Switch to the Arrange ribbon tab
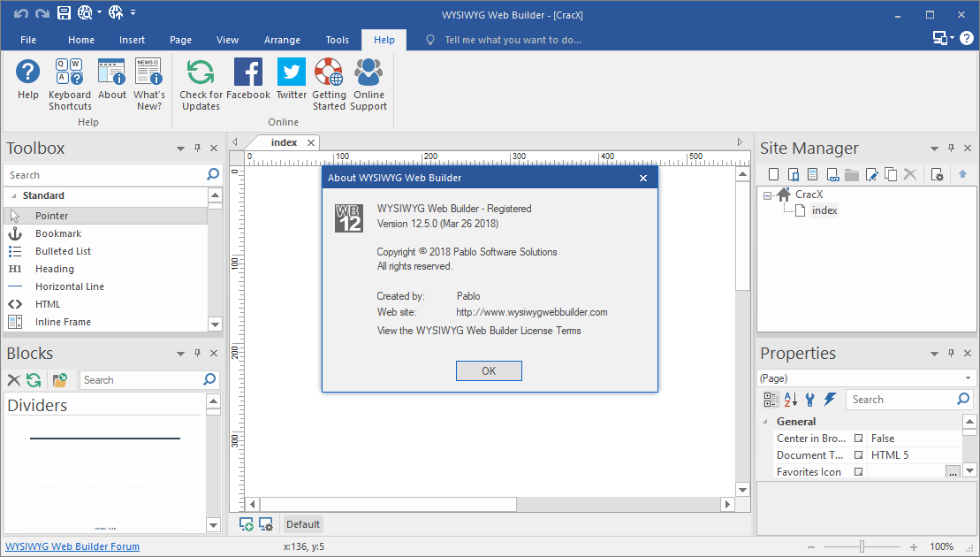The image size is (980, 557). coord(282,40)
